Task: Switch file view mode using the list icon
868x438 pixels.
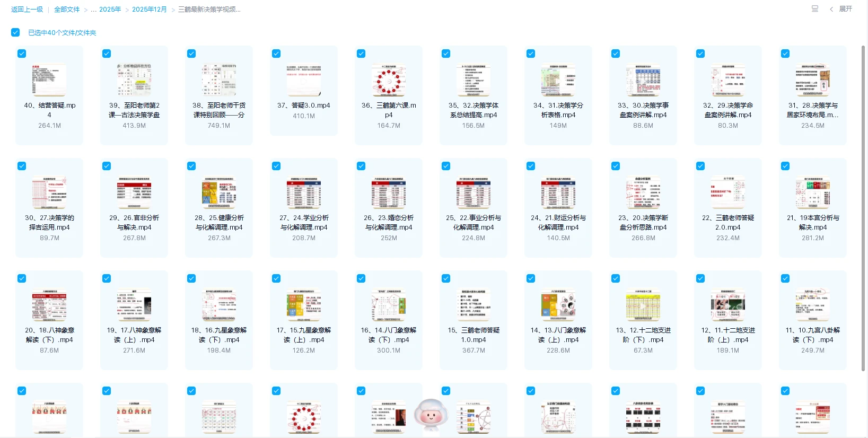Action: coord(814,8)
